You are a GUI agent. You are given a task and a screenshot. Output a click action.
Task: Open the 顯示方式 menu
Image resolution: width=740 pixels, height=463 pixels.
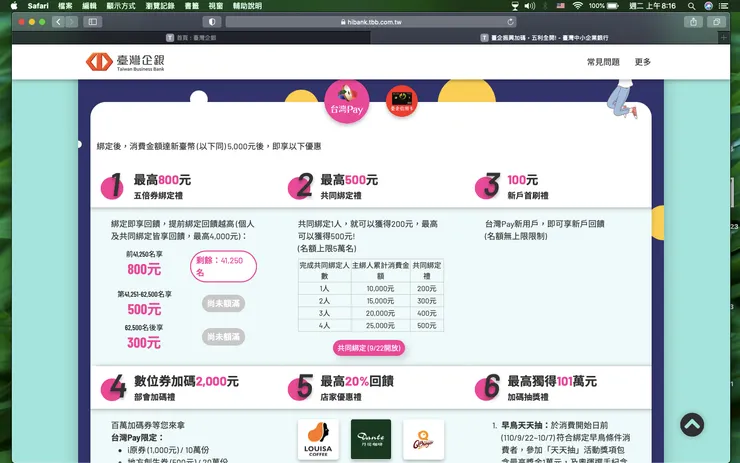click(121, 6)
